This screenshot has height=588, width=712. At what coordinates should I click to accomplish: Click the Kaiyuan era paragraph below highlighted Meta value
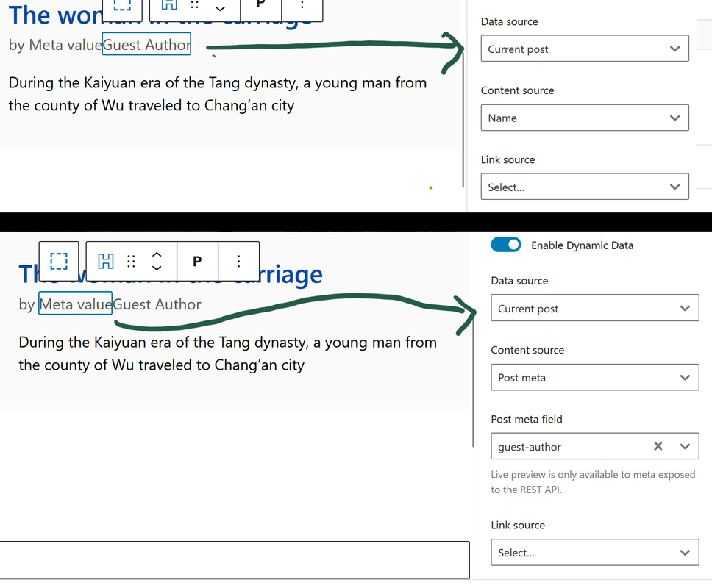pos(228,354)
